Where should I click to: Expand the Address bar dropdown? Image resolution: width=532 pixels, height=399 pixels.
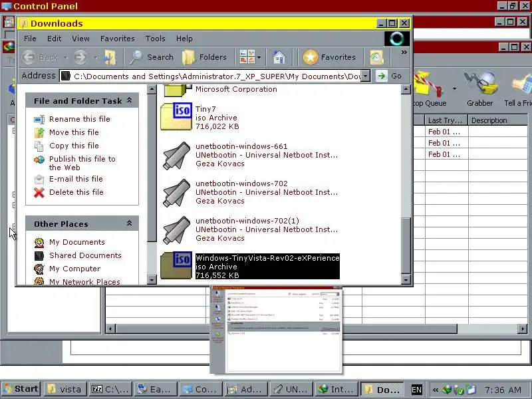click(x=365, y=76)
